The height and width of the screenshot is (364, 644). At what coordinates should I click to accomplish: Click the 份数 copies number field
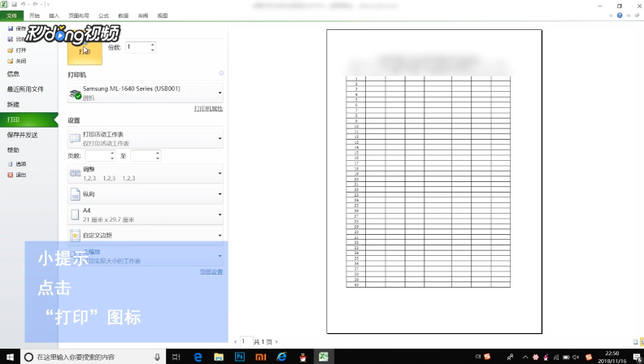[x=137, y=47]
